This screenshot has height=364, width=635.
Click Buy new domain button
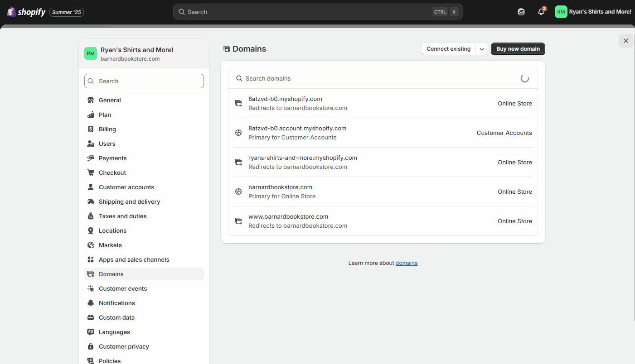click(x=518, y=49)
